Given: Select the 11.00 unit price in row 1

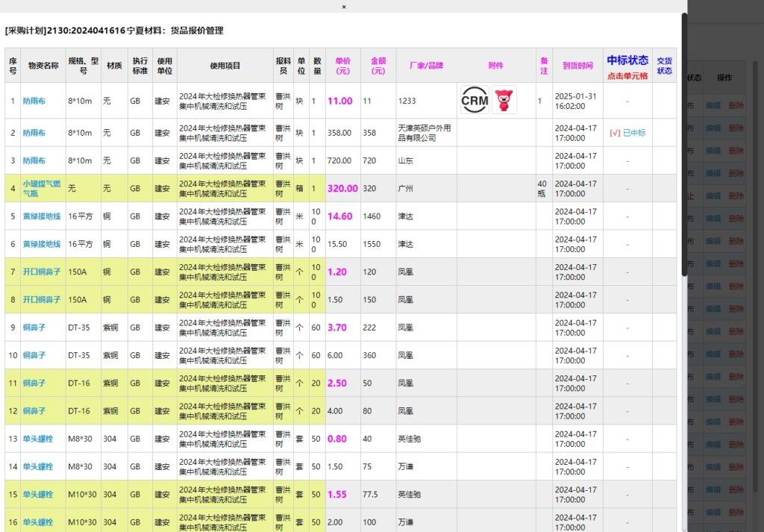Looking at the screenshot, I should [x=339, y=101].
